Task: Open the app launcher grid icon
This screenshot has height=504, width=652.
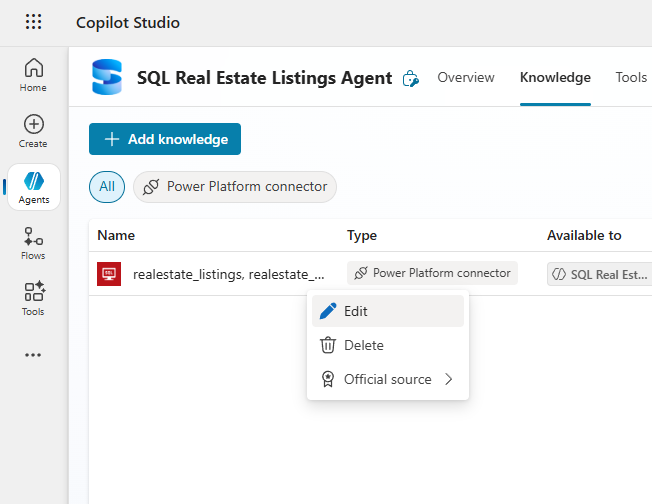Action: tap(33, 22)
